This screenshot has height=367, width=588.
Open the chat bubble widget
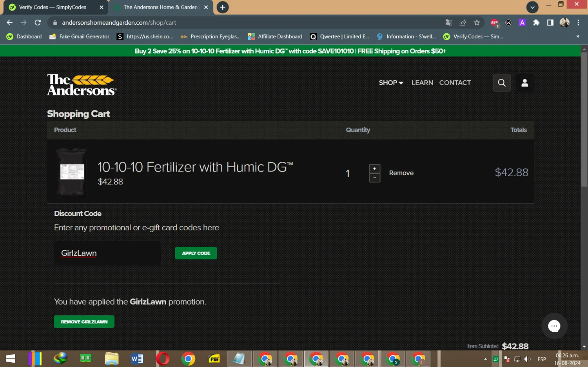tap(554, 326)
